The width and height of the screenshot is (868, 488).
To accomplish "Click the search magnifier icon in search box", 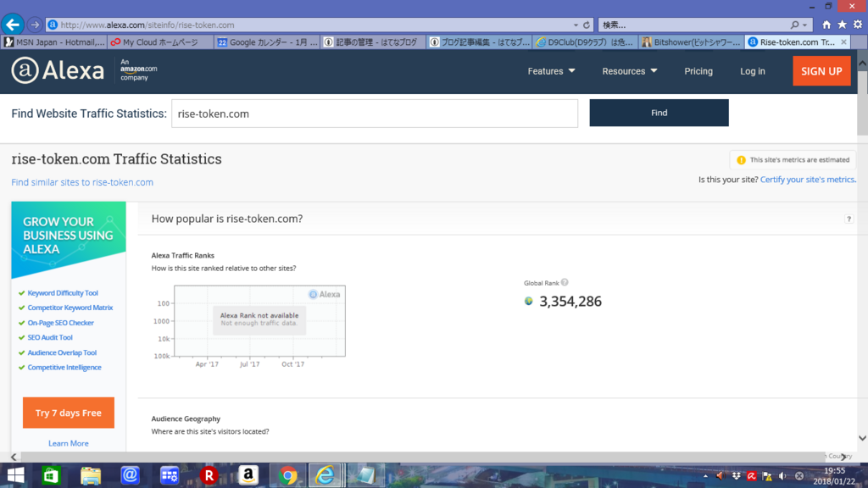I will coord(794,25).
